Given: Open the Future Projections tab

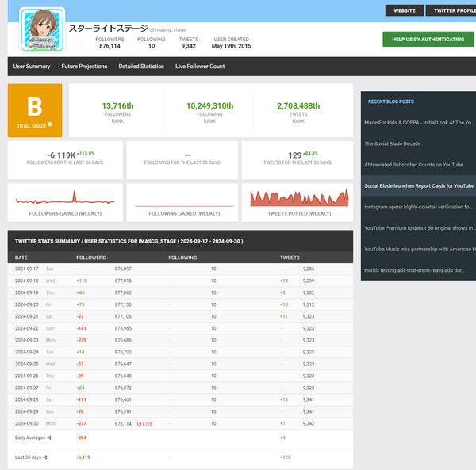Looking at the screenshot, I should tap(84, 66).
